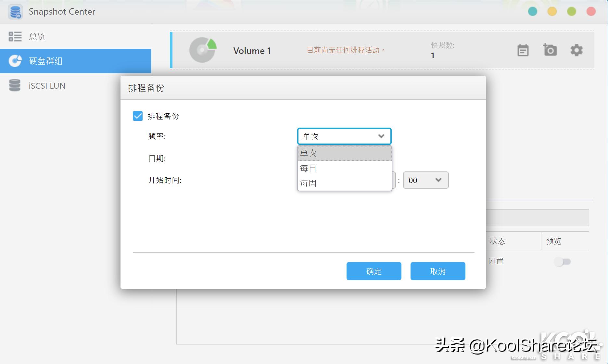Click the Volume 1 pie-chart usage icon
This screenshot has height=364, width=608.
[x=203, y=50]
